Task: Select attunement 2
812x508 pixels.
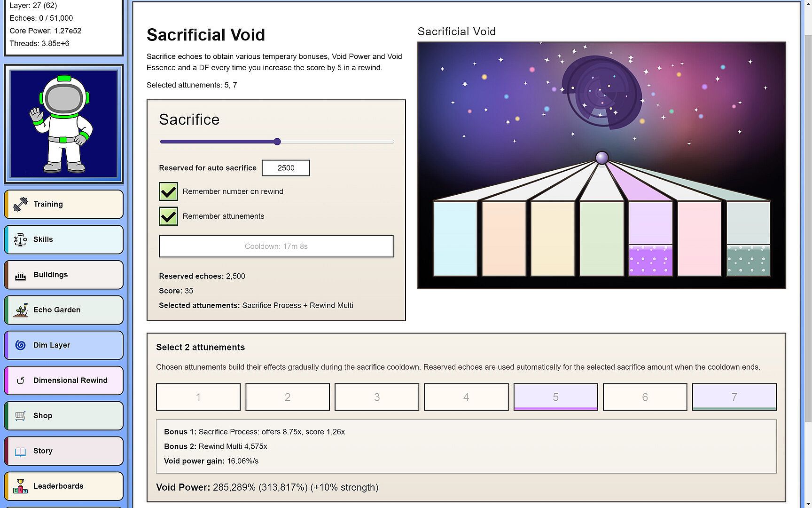Action: pos(288,397)
